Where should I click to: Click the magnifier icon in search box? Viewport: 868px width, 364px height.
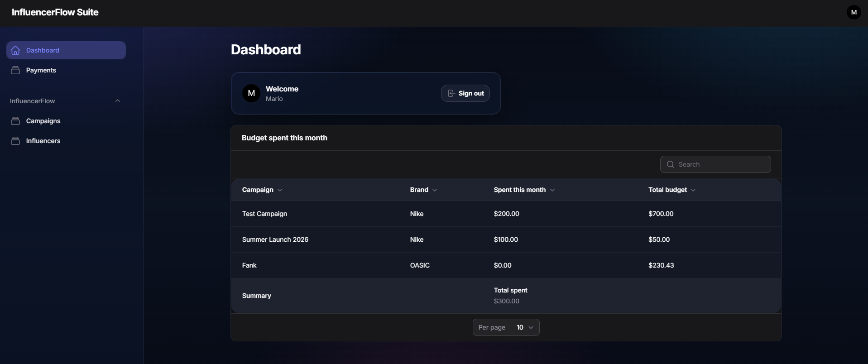coord(671,164)
